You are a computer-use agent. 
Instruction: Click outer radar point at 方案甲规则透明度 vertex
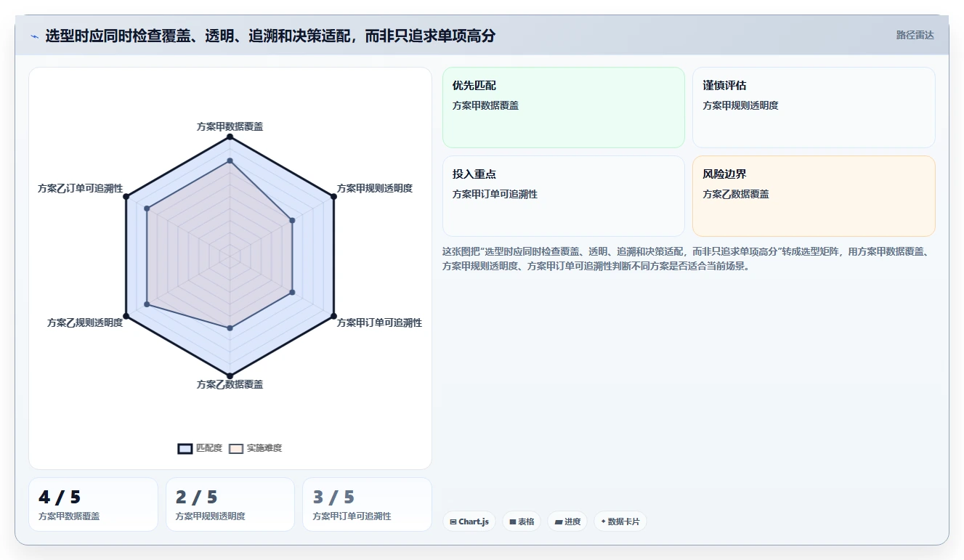click(x=333, y=196)
